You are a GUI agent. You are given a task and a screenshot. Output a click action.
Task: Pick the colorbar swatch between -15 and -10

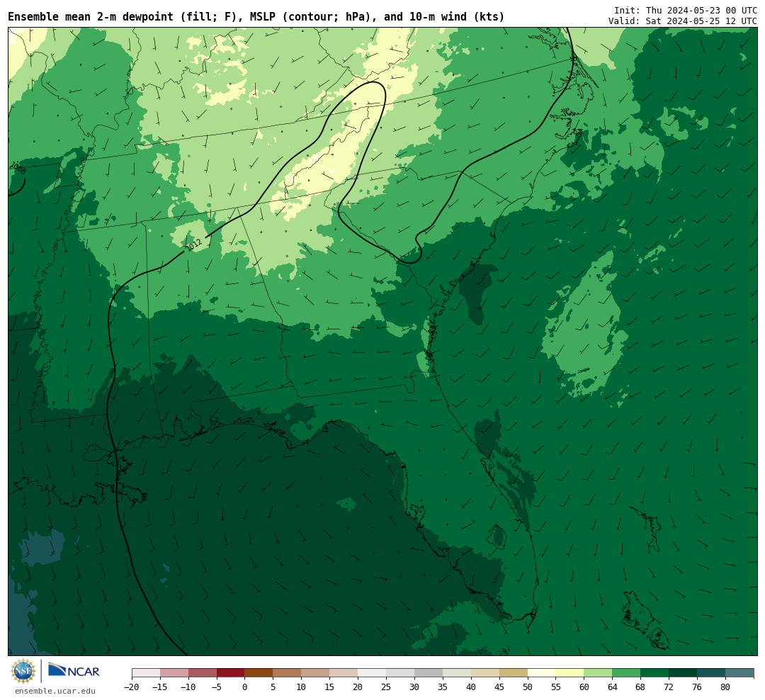coord(174,672)
